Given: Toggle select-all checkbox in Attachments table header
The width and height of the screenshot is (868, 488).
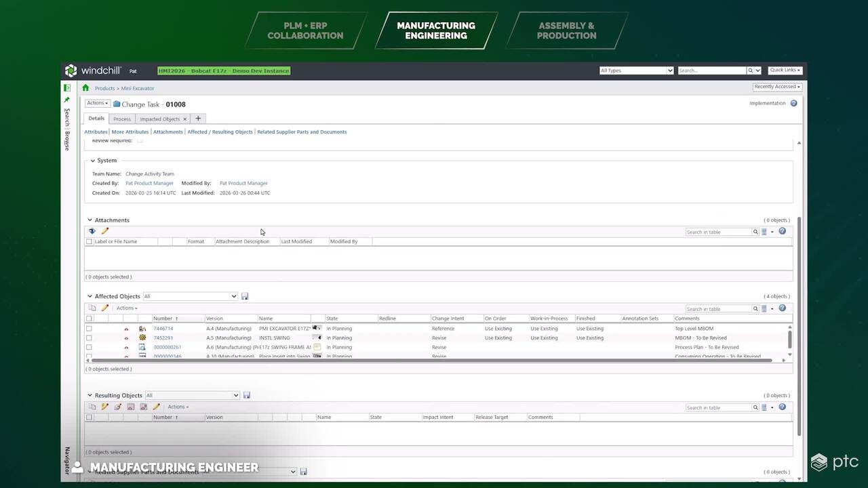Looking at the screenshot, I should [89, 241].
